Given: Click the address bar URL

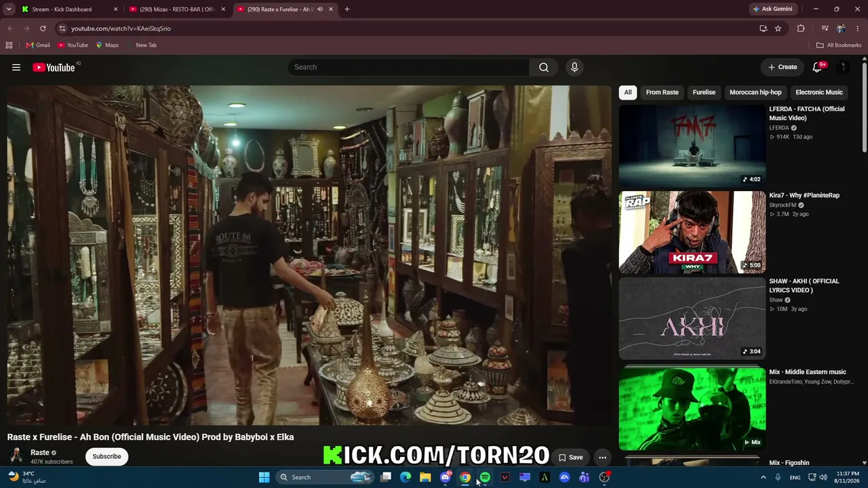Looking at the screenshot, I should 121,28.
